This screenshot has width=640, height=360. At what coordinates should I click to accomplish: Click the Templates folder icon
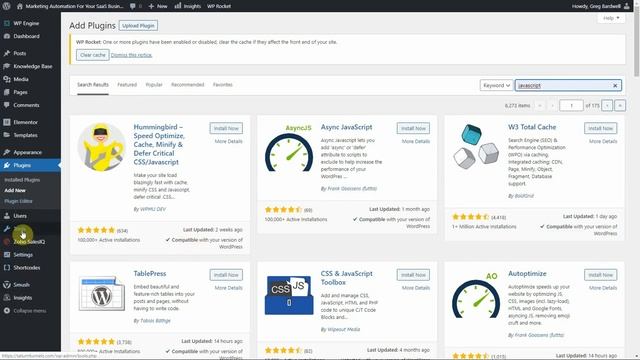pos(7,135)
